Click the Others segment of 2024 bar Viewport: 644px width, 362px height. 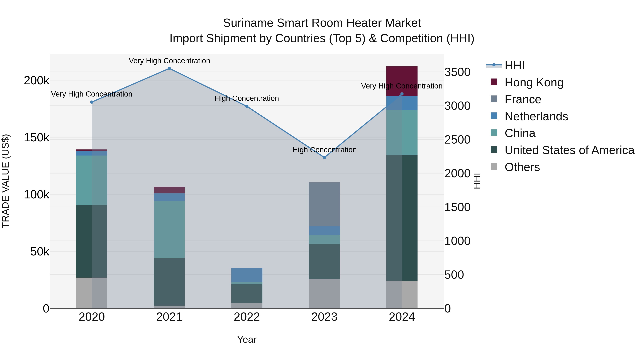(x=402, y=295)
